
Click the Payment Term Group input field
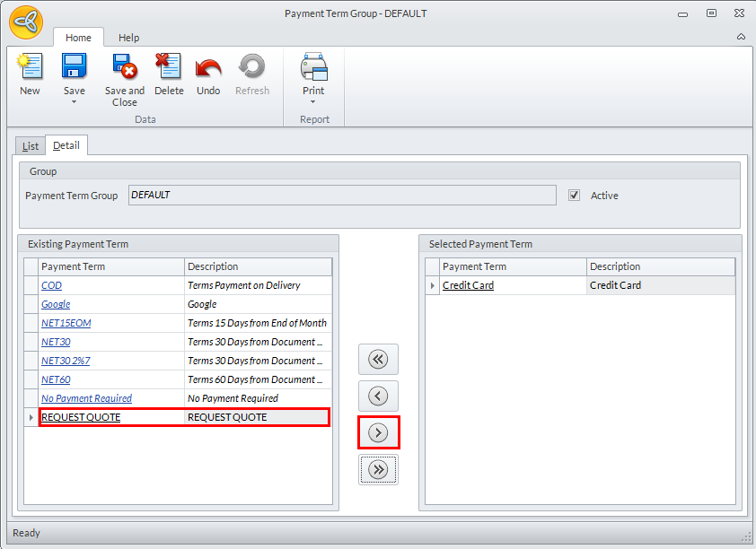[x=341, y=196]
